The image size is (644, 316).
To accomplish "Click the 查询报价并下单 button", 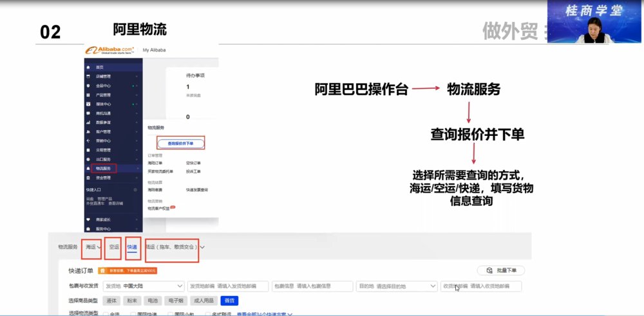I will 180,144.
